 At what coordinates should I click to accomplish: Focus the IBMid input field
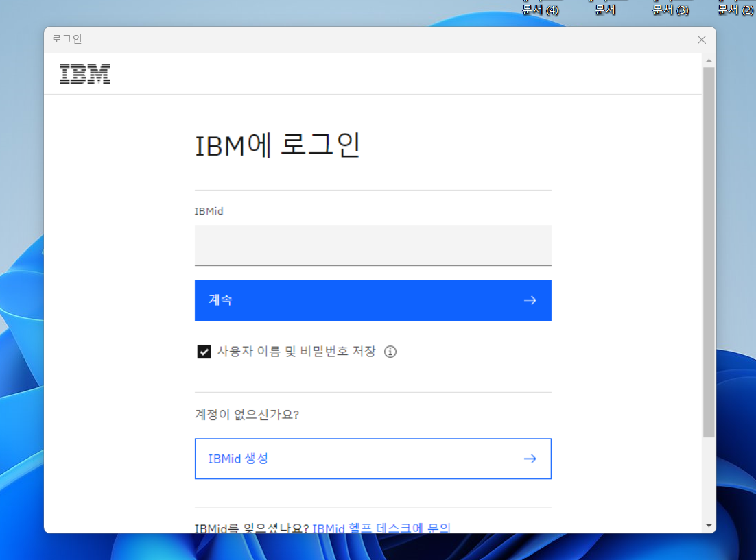(373, 245)
